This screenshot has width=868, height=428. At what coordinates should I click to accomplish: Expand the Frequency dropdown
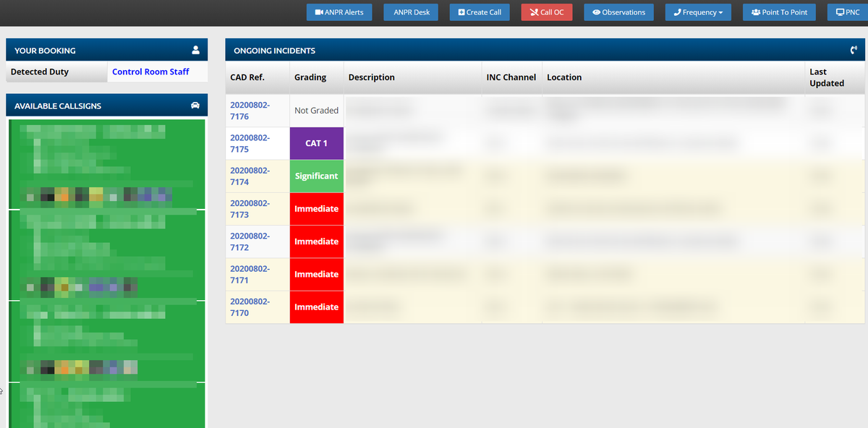698,12
